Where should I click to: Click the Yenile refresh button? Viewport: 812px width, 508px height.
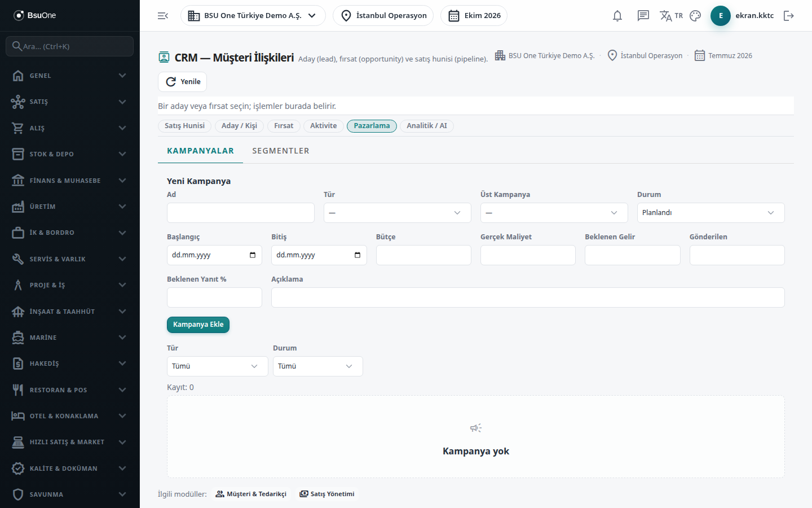[x=183, y=82]
